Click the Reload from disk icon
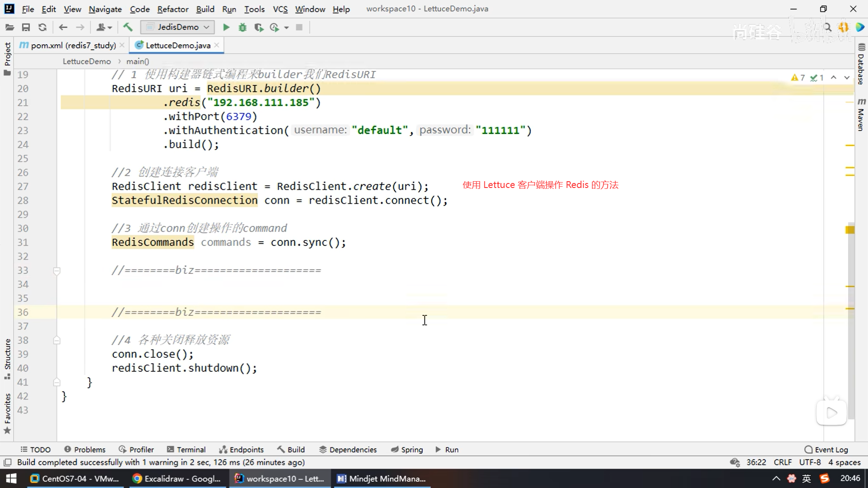 tap(42, 28)
